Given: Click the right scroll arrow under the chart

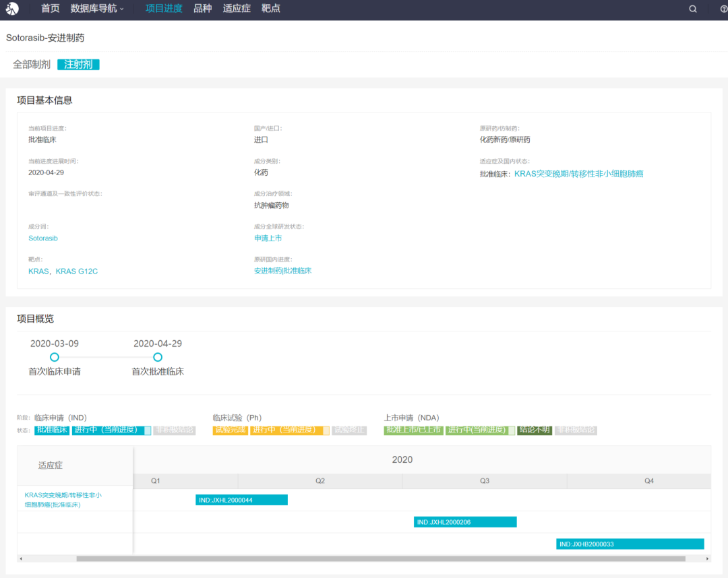Looking at the screenshot, I should (x=707, y=558).
